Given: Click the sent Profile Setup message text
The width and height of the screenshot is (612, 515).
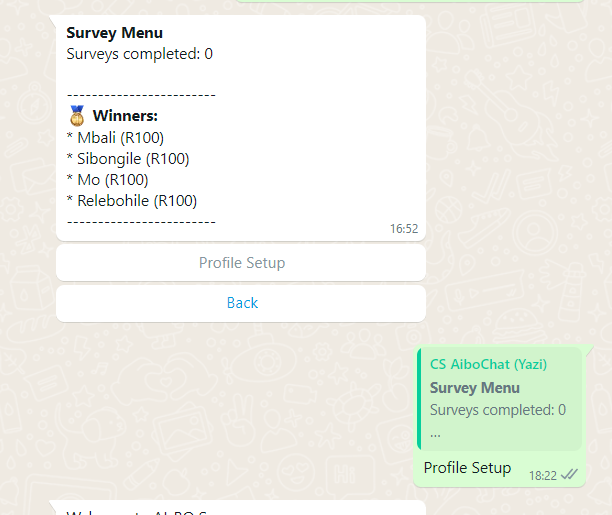Looking at the screenshot, I should (x=467, y=468).
